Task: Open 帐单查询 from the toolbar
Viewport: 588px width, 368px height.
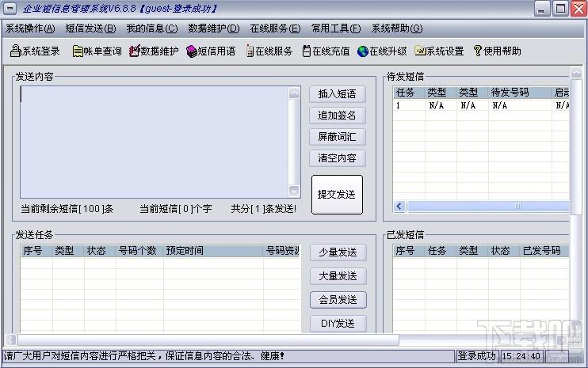Action: (x=97, y=51)
